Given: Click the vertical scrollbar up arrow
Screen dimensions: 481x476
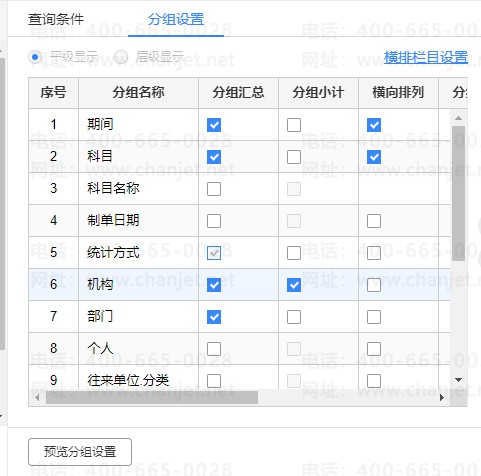Looking at the screenshot, I should pyautogui.click(x=458, y=118).
